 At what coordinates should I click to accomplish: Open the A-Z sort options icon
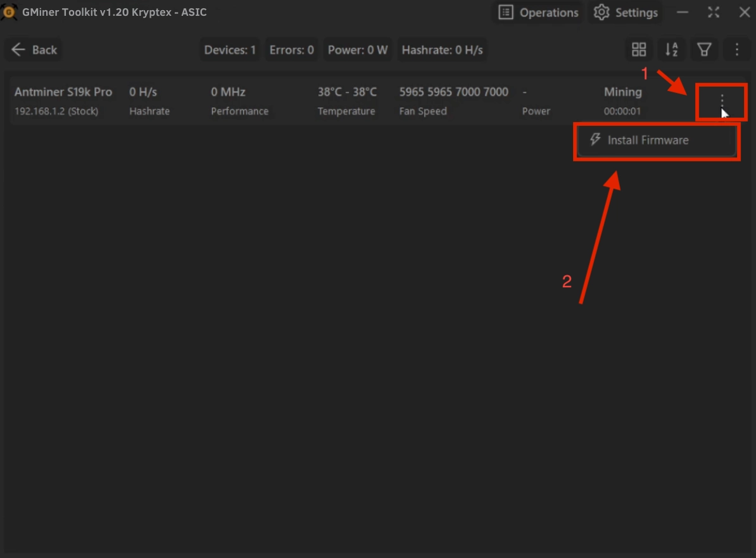pyautogui.click(x=671, y=50)
